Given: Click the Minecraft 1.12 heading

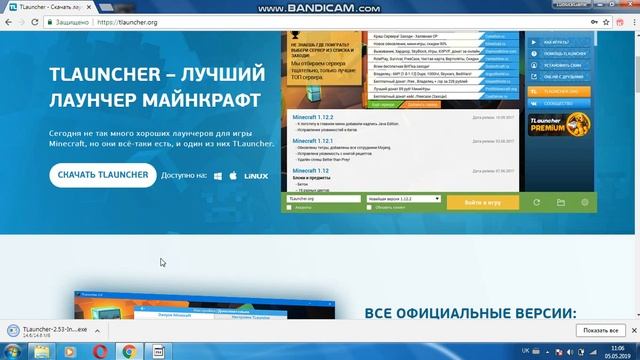Looking at the screenshot, I should pos(310,171).
